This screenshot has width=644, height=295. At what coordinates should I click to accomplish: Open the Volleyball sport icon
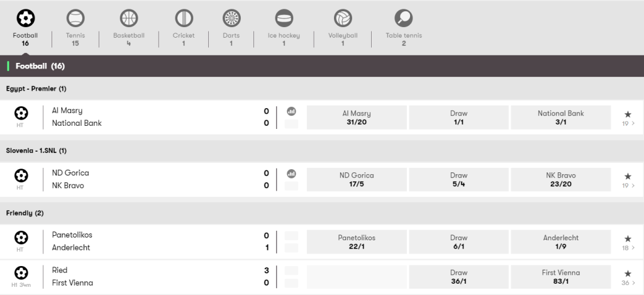(x=343, y=18)
